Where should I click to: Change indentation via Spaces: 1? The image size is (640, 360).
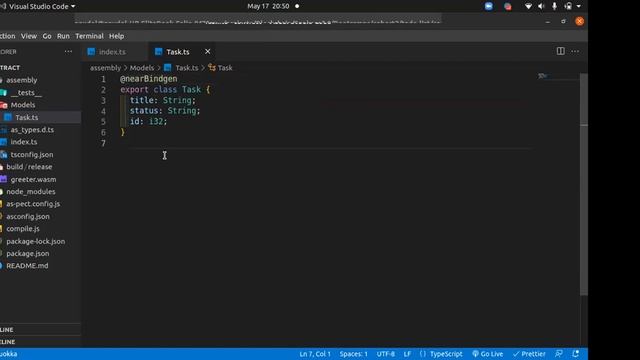coord(353,354)
